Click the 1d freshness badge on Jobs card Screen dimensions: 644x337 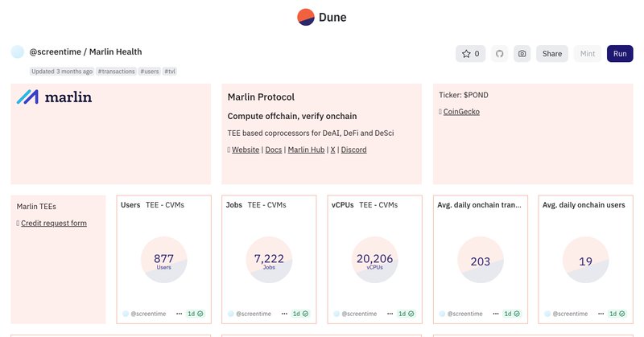pos(300,314)
